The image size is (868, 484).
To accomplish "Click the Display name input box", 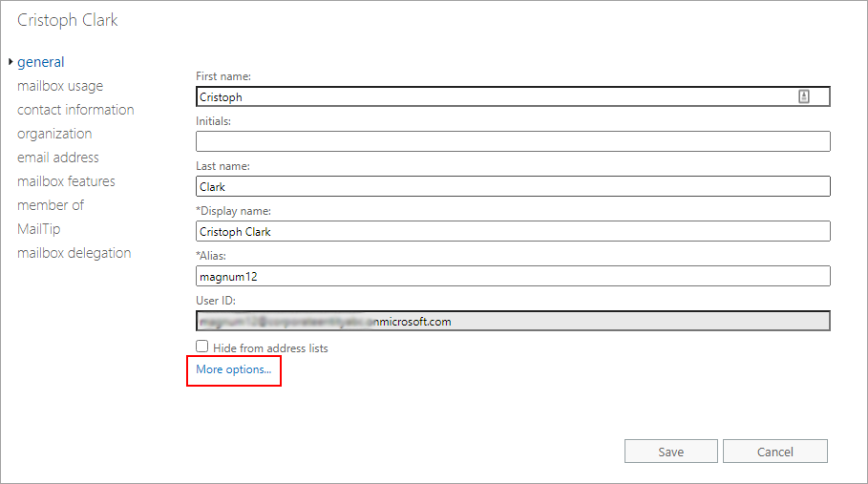I will pos(513,231).
